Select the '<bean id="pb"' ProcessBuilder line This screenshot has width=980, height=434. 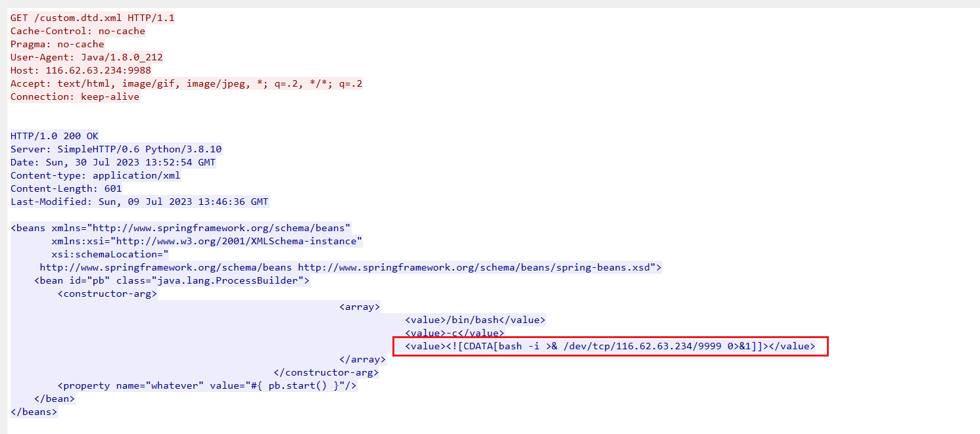(x=172, y=280)
